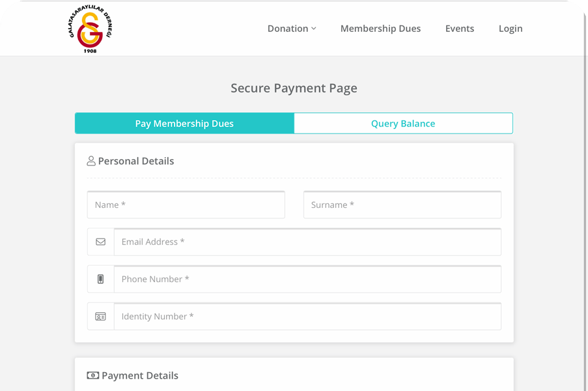
Task: Click the person icon next to Personal Details
Action: (x=91, y=161)
